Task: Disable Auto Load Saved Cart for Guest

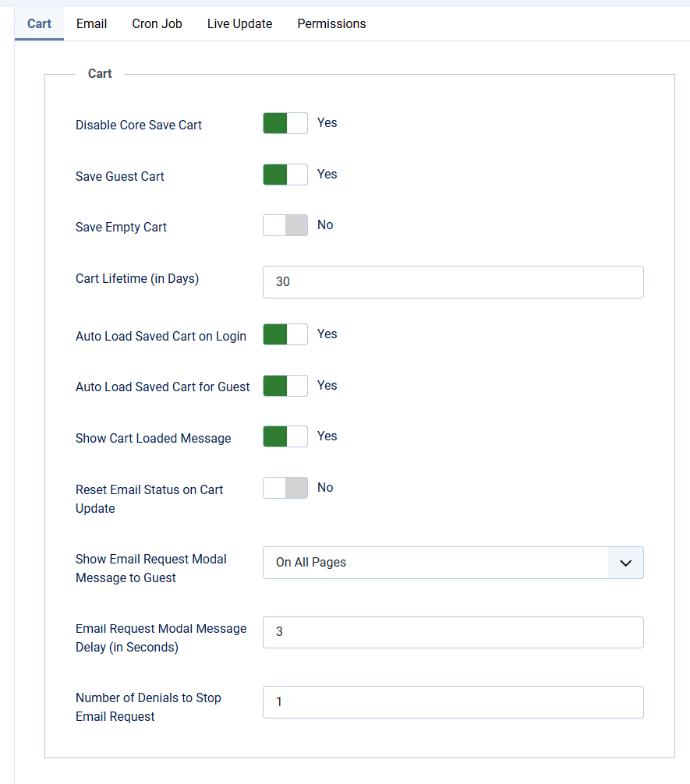Action: coord(285,386)
